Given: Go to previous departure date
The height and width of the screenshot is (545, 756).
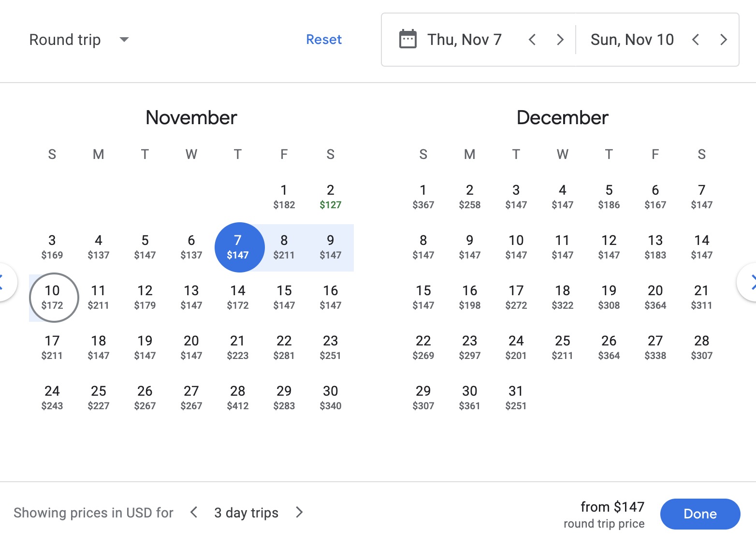Looking at the screenshot, I should pos(532,40).
